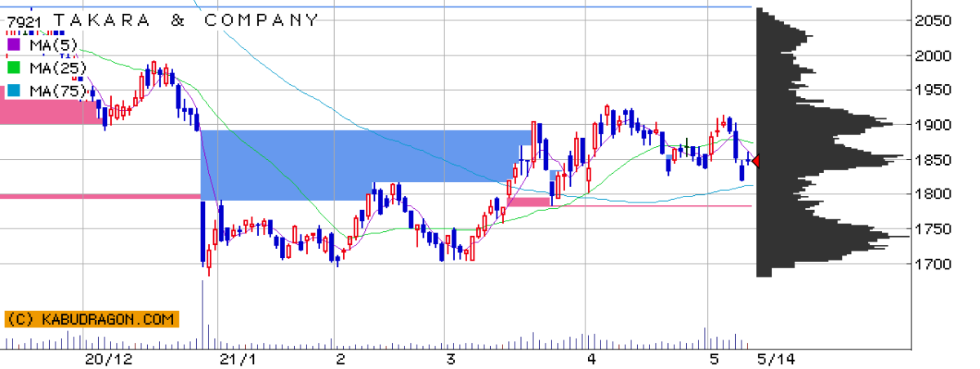Screen dimensions: 980x369
Task: Click the MA(5) legend label
Action: [x=52, y=44]
